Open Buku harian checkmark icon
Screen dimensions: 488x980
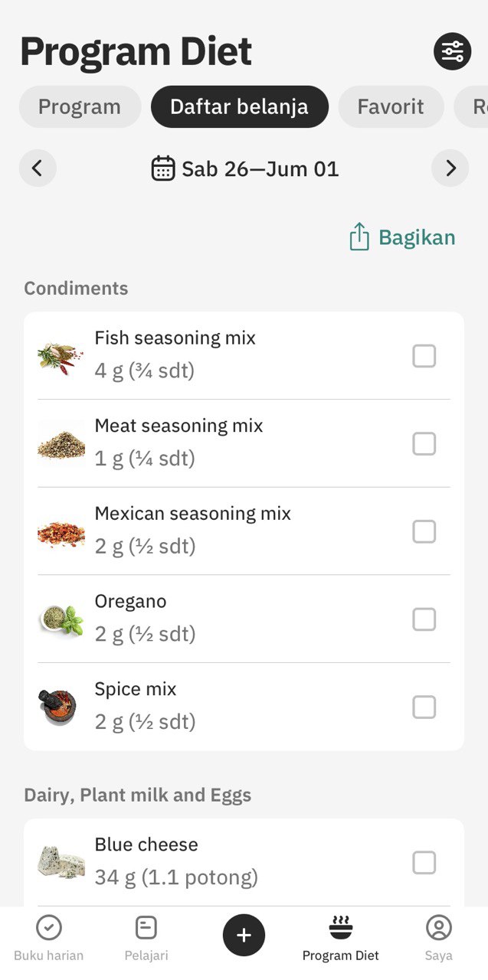tap(49, 928)
